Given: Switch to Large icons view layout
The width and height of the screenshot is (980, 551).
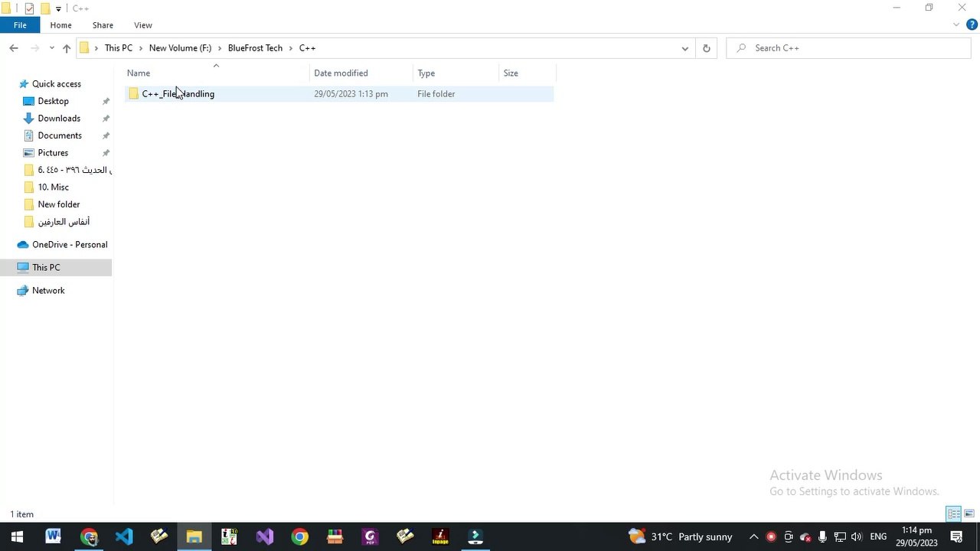Looking at the screenshot, I should 969,514.
